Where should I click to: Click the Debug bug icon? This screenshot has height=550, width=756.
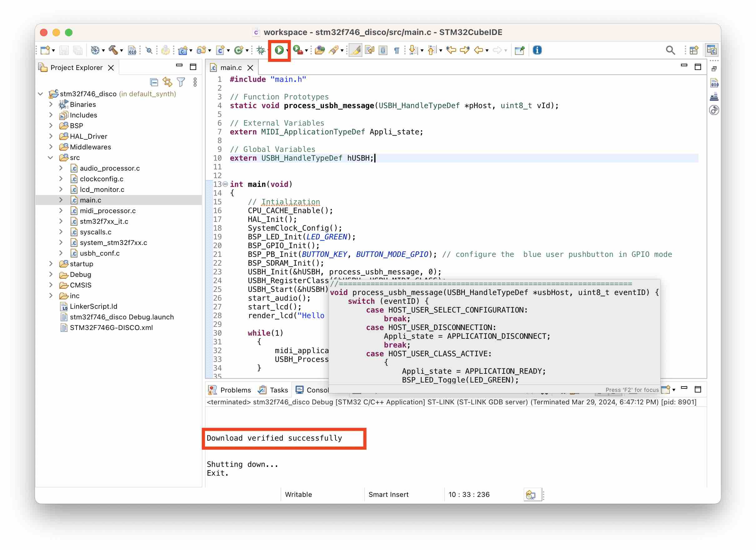[x=261, y=50]
